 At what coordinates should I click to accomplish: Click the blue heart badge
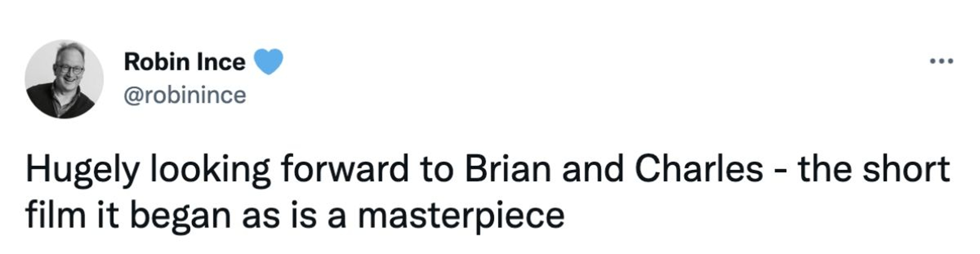pyautogui.click(x=268, y=62)
